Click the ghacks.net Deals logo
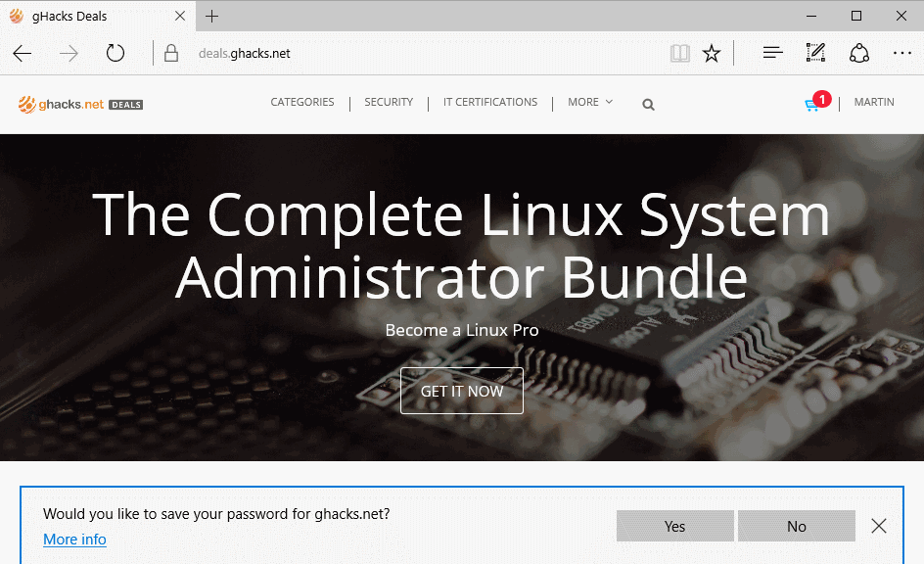924x564 pixels. 80,105
